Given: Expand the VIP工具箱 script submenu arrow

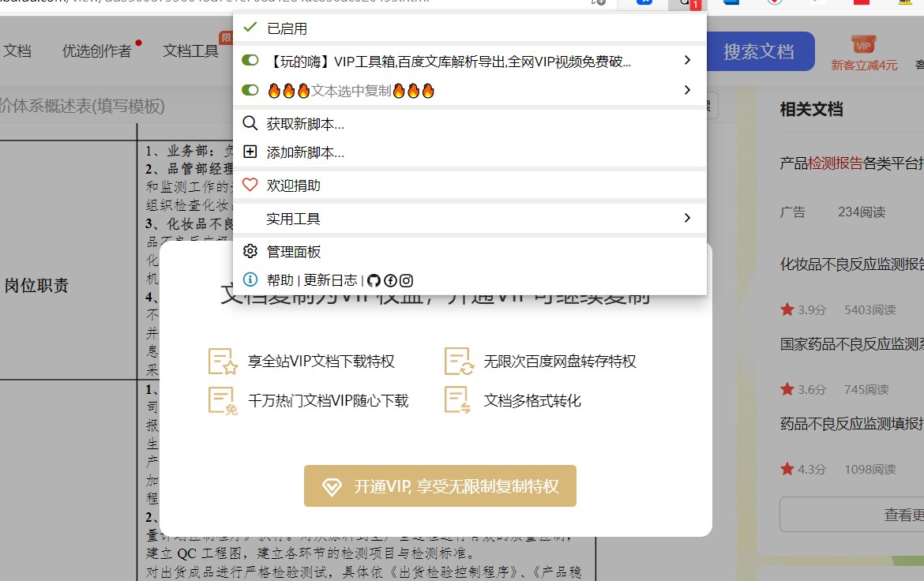Looking at the screenshot, I should click(x=687, y=61).
